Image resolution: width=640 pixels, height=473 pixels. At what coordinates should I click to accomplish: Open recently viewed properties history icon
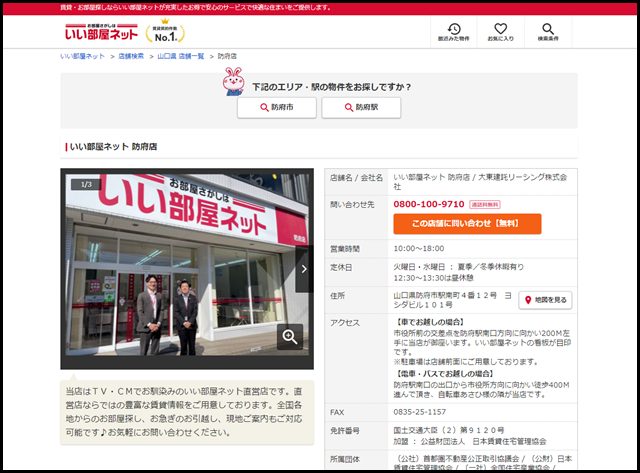tap(453, 32)
